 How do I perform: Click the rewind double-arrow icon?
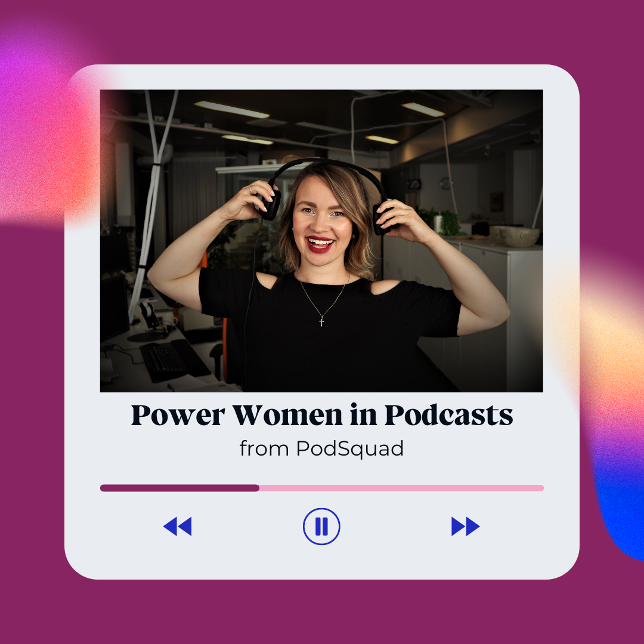point(178,526)
